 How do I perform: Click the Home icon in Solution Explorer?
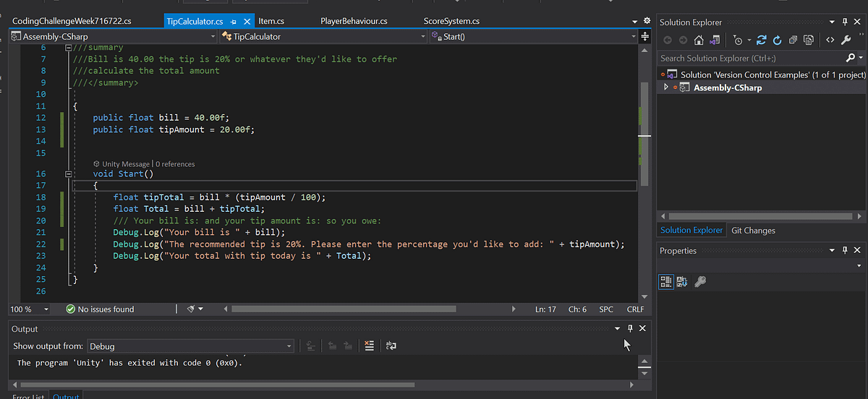(699, 40)
